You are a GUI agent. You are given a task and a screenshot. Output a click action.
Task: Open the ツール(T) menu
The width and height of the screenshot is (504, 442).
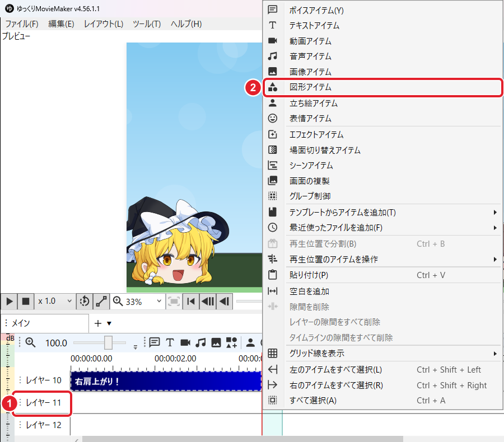147,24
